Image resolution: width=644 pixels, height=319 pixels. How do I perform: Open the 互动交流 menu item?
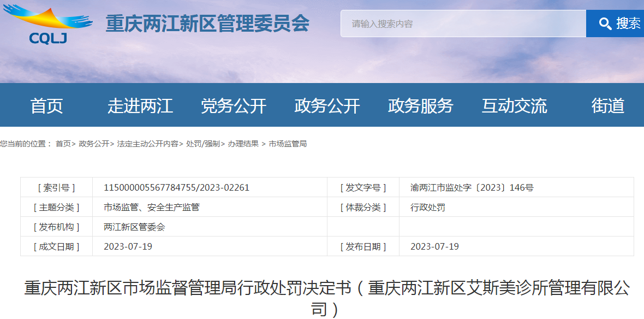pos(514,106)
